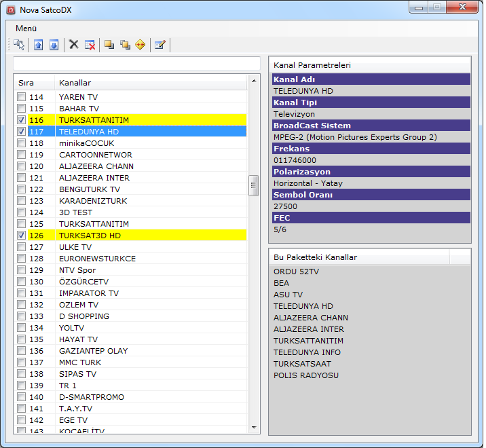Check the box for CARTOONNETWOR

22,154
